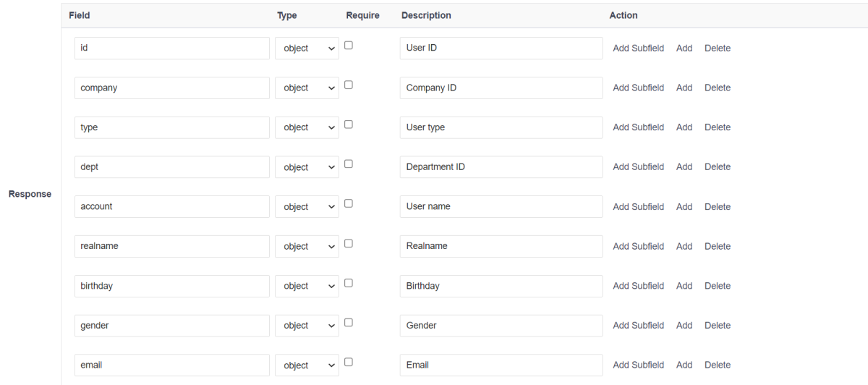This screenshot has width=868, height=385.
Task: Remove the gender row using Delete
Action: pos(718,326)
